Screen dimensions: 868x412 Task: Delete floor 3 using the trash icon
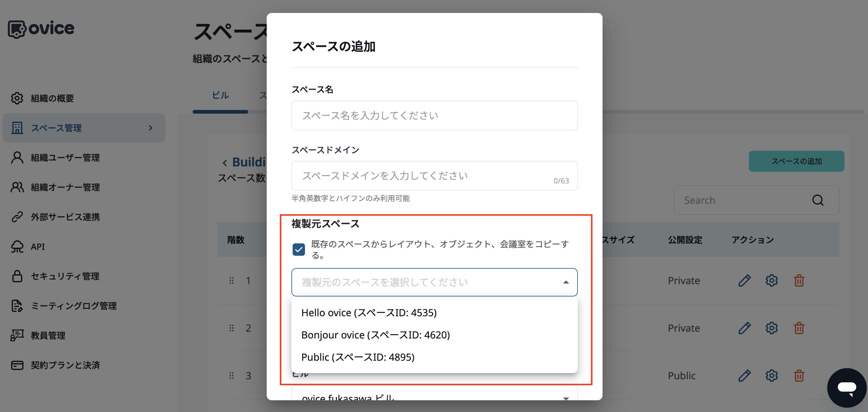(799, 375)
